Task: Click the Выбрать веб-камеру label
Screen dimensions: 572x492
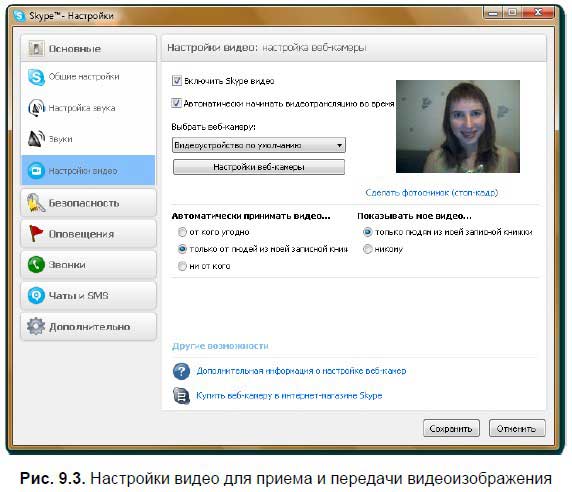Action: (x=213, y=127)
